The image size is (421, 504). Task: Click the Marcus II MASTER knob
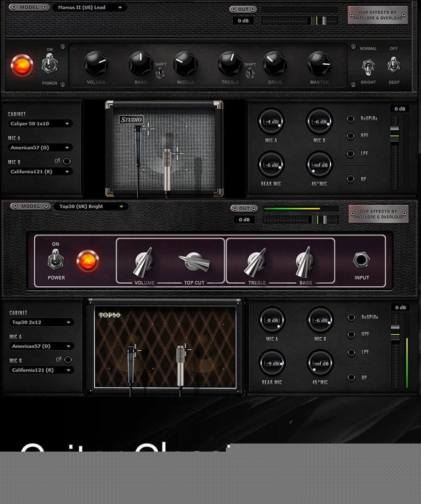(x=319, y=64)
